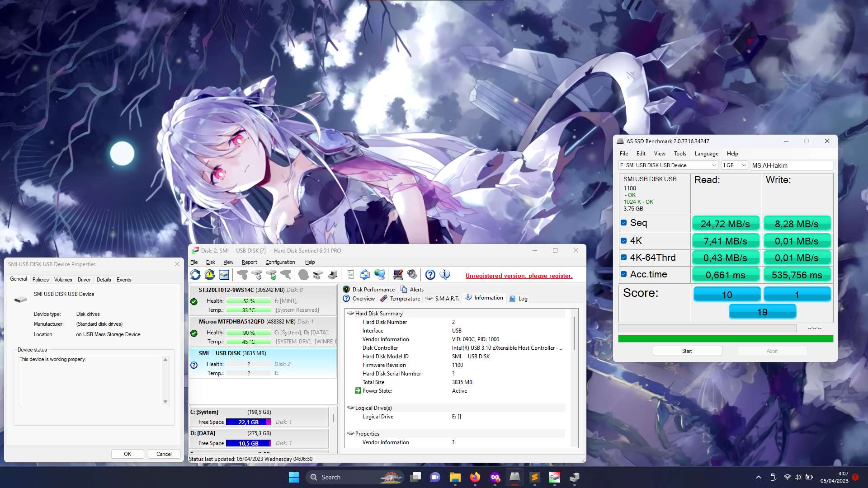The width and height of the screenshot is (868, 488).
Task: Click the disk-with-green-check test icon in Hard Disk Sentinel
Action: [271, 275]
